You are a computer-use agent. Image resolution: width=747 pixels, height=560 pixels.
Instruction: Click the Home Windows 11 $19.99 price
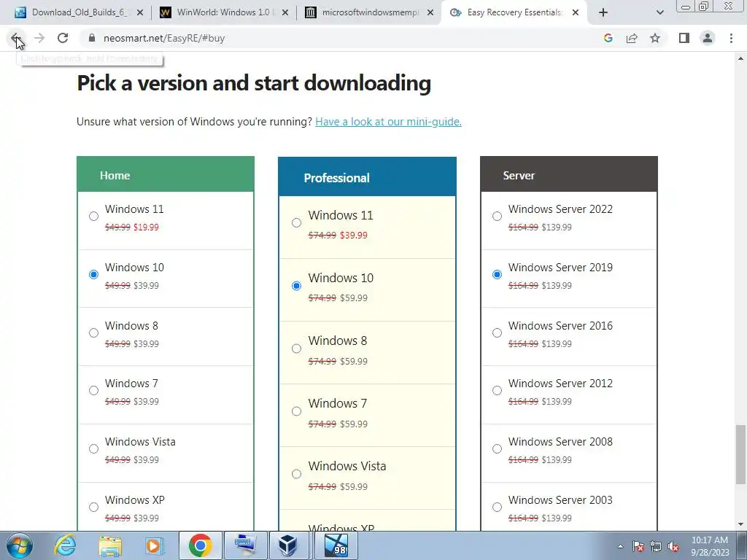[146, 227]
